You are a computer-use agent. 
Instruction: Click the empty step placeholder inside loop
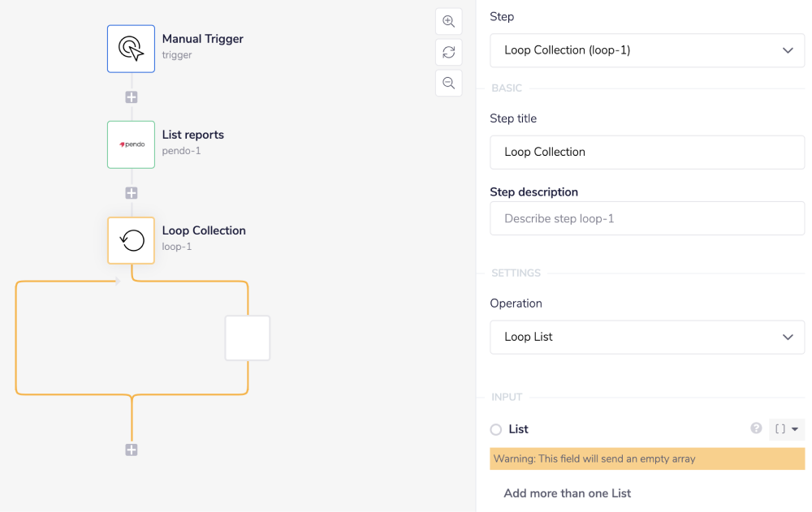(248, 338)
